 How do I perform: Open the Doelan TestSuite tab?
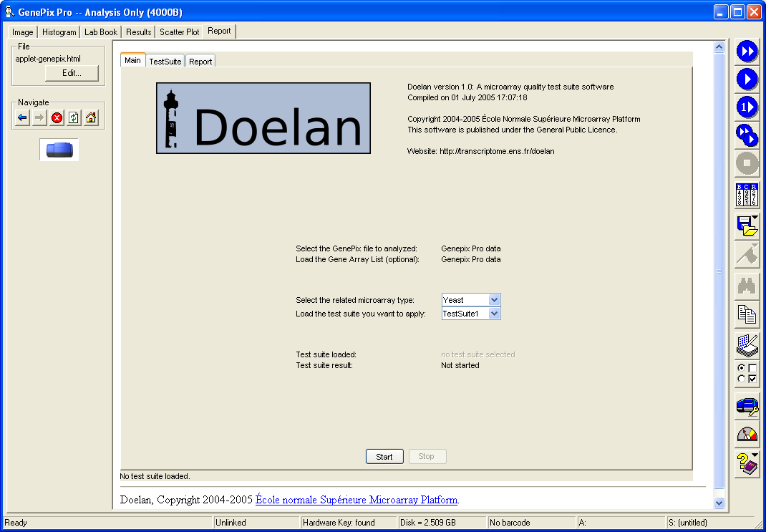pos(165,62)
